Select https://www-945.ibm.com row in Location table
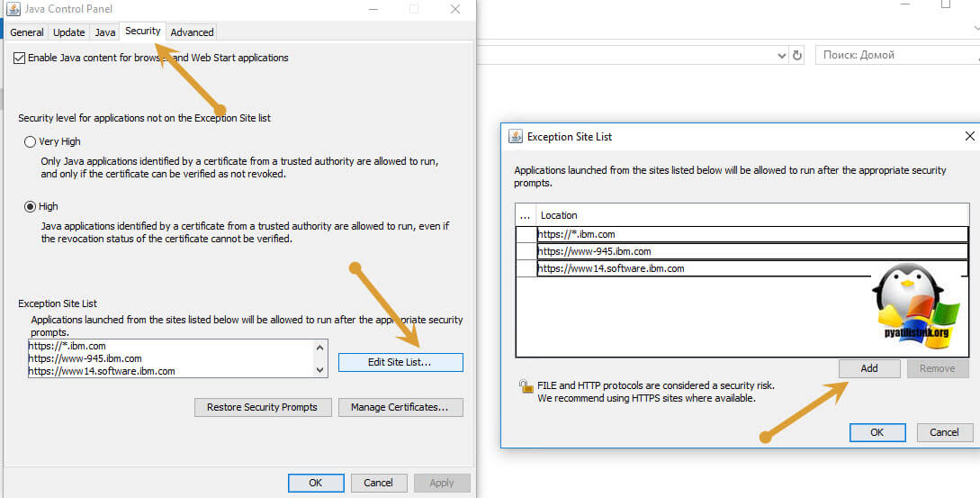980x498 pixels. click(x=751, y=252)
